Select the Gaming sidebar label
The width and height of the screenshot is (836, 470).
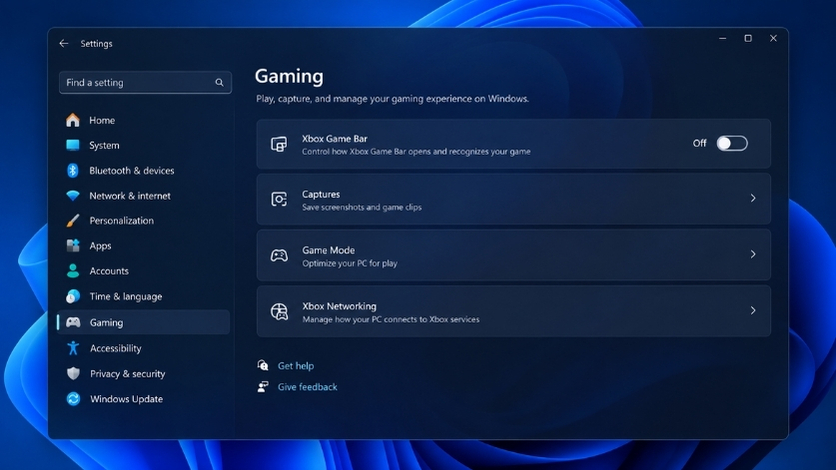[106, 322]
